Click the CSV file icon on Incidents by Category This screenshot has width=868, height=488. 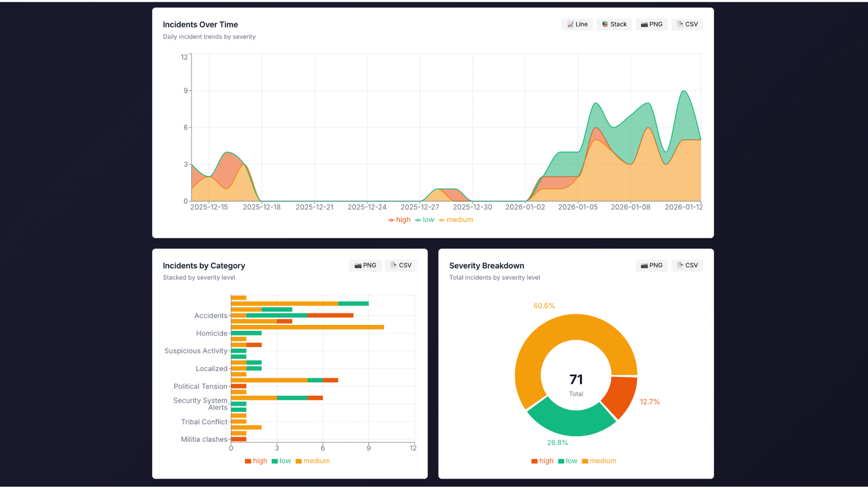[x=393, y=265]
